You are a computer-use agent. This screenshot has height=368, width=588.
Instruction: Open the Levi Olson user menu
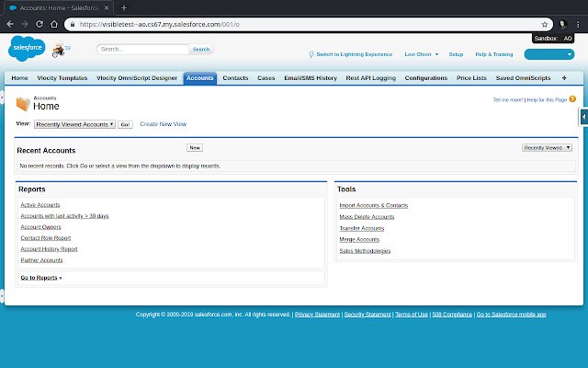(421, 54)
